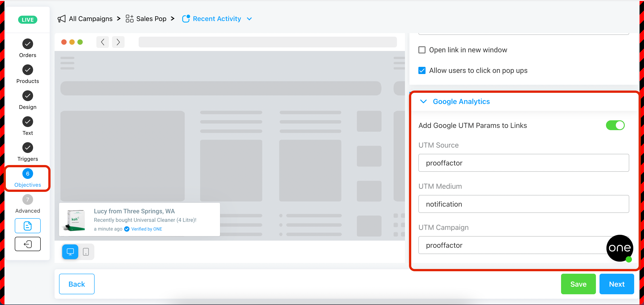Collapse the Google Analytics section
This screenshot has width=644, height=305.
(423, 102)
